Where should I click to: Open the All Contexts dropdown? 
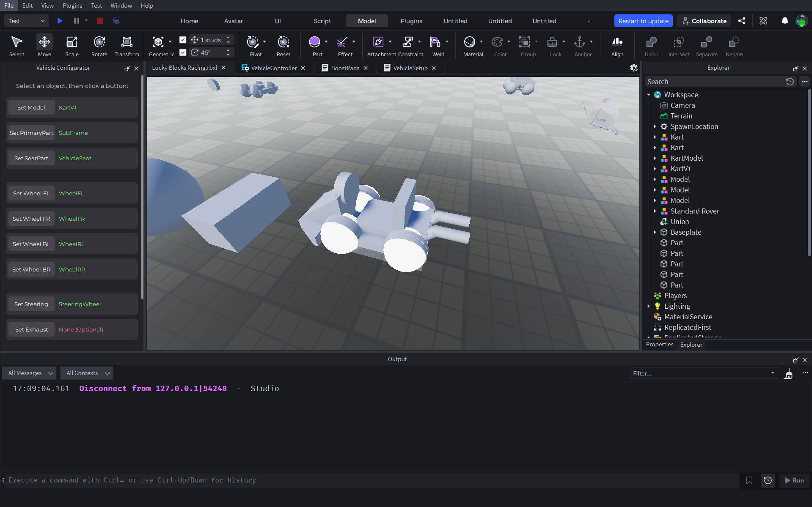tap(87, 373)
